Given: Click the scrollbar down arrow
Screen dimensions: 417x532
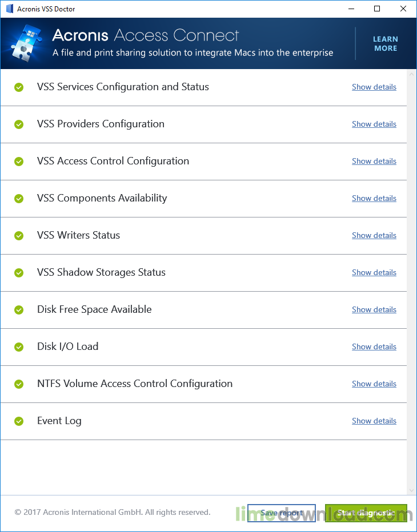Looking at the screenshot, I should click(412, 490).
